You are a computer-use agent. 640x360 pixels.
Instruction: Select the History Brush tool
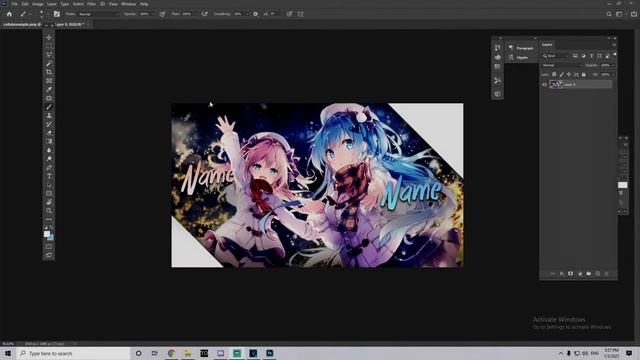click(x=49, y=124)
